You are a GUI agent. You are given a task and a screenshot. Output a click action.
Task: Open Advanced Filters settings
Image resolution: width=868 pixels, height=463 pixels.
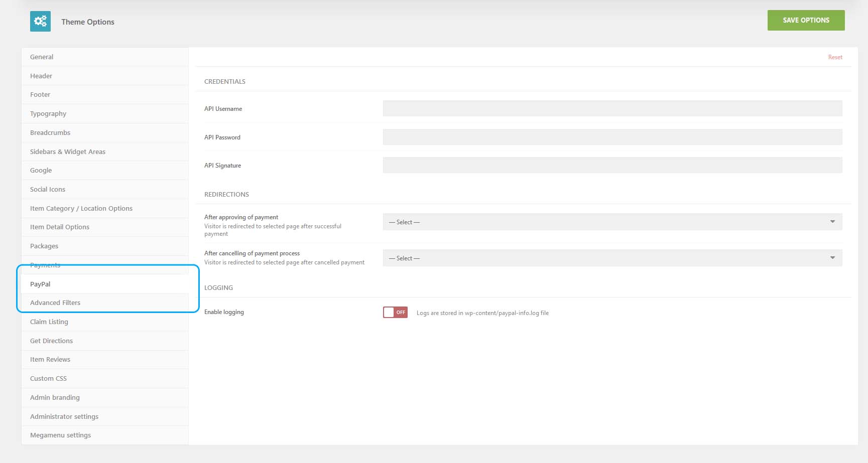point(105,303)
